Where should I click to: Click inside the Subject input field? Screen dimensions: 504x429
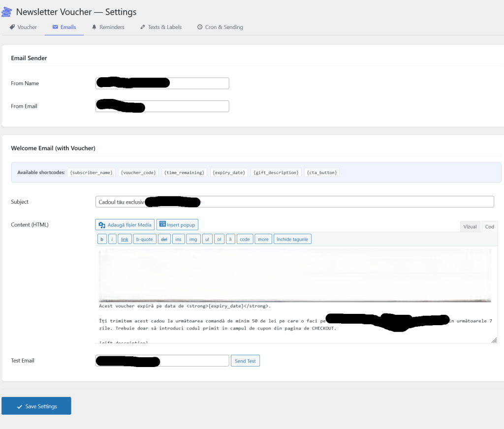(x=295, y=202)
